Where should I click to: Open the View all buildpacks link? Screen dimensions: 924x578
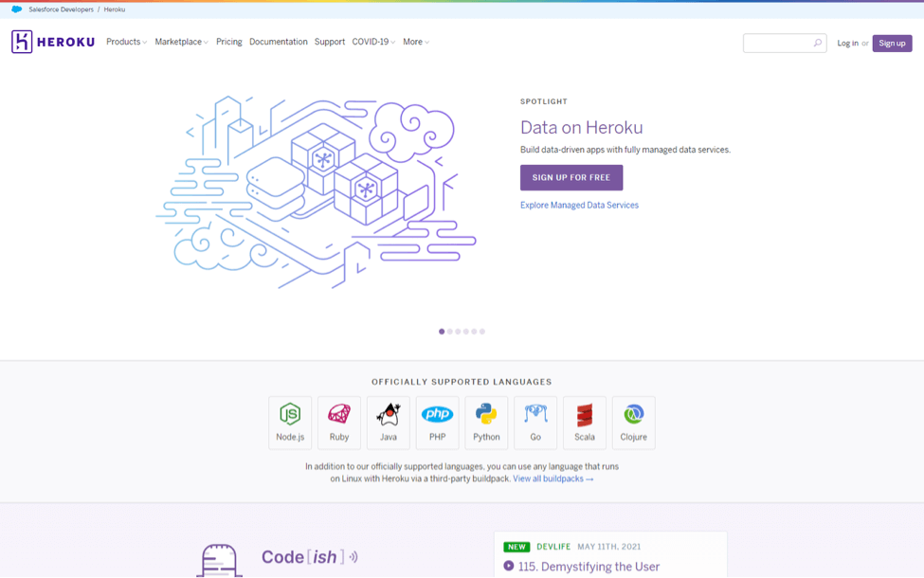553,479
